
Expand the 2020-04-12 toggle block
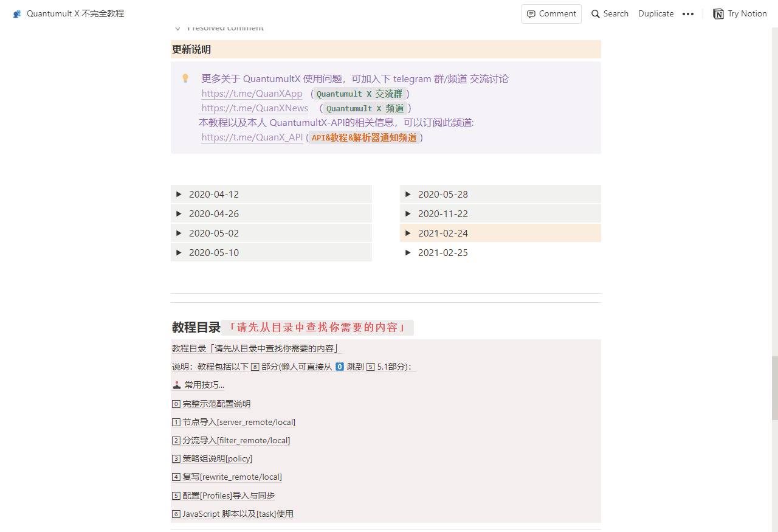(179, 194)
